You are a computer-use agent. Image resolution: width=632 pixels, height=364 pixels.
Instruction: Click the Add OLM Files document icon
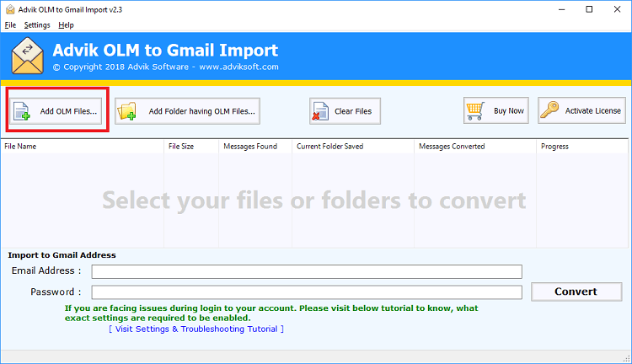[x=21, y=111]
